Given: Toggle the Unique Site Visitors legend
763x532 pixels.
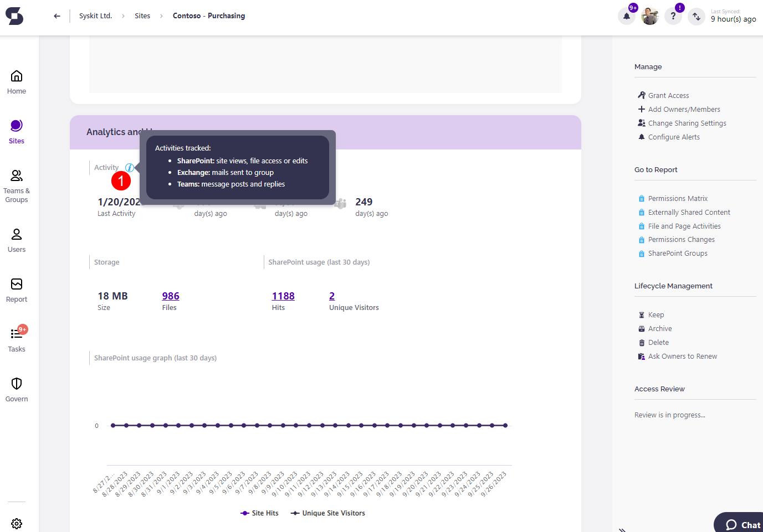Looking at the screenshot, I should coord(327,513).
